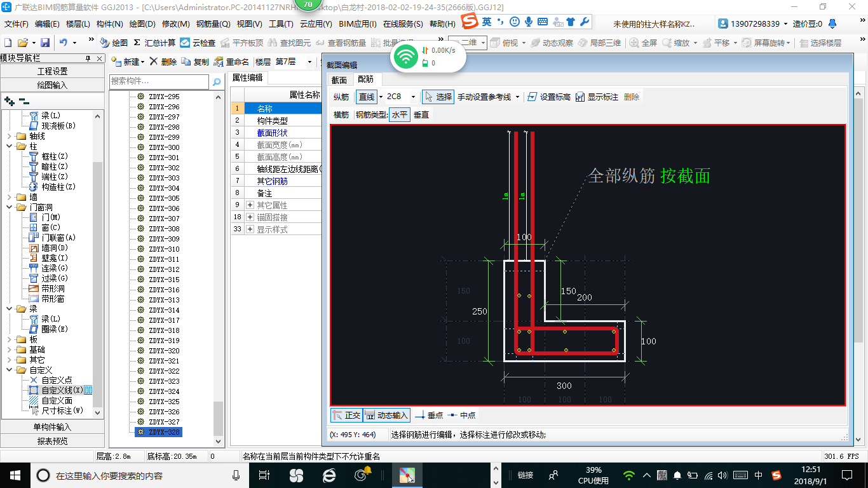
Task: Open the 构件(N) menu
Action: (x=109, y=24)
